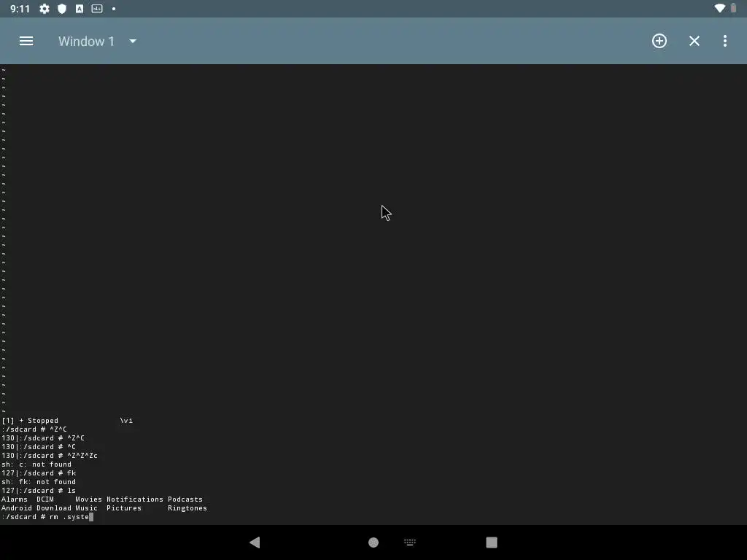Click the Music directory name
This screenshot has width=747, height=560.
[86, 508]
